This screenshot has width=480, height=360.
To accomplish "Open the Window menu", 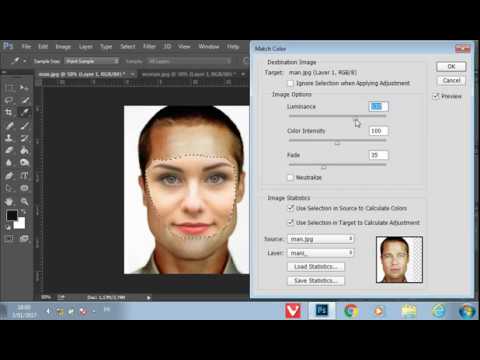I will point(209,46).
